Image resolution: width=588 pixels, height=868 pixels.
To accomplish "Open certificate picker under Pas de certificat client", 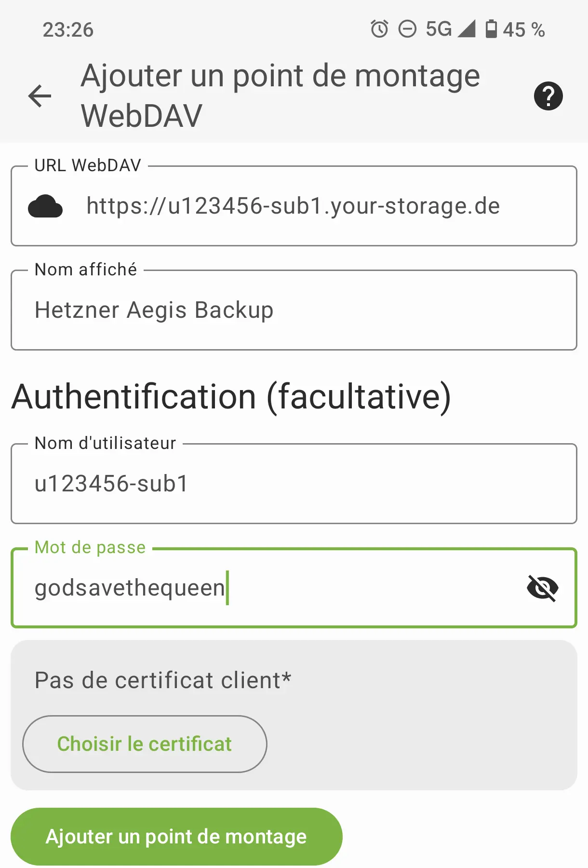I will click(144, 744).
